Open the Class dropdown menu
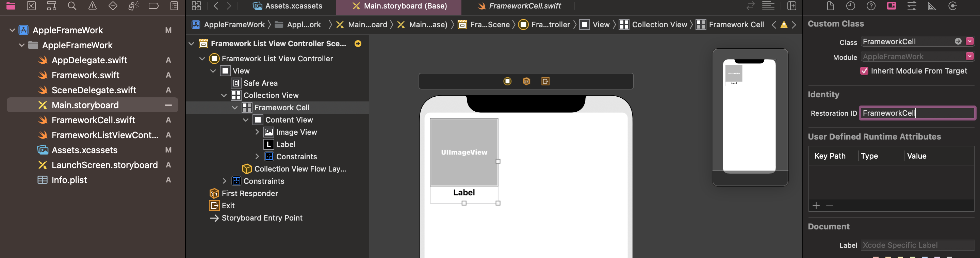 pos(970,41)
